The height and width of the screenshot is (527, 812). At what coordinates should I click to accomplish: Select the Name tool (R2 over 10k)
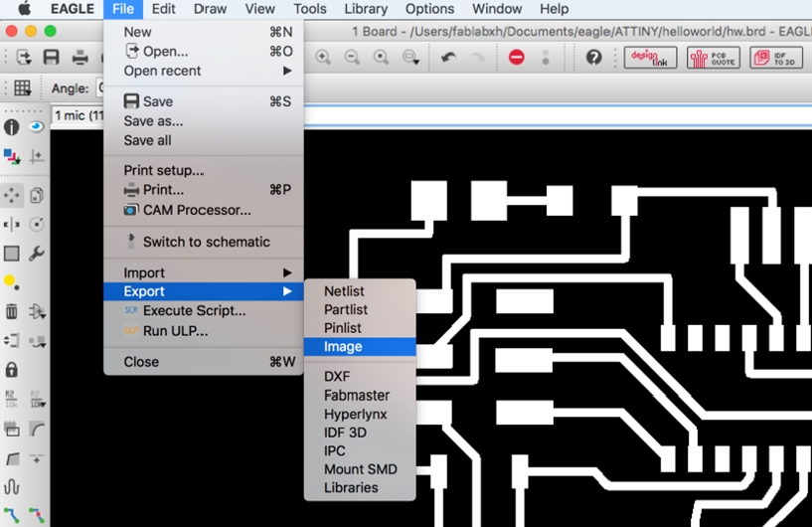point(11,399)
